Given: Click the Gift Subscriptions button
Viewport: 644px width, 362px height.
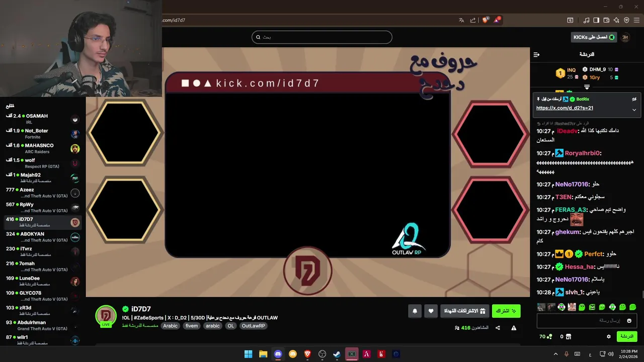Looking at the screenshot, I should coord(464,311).
